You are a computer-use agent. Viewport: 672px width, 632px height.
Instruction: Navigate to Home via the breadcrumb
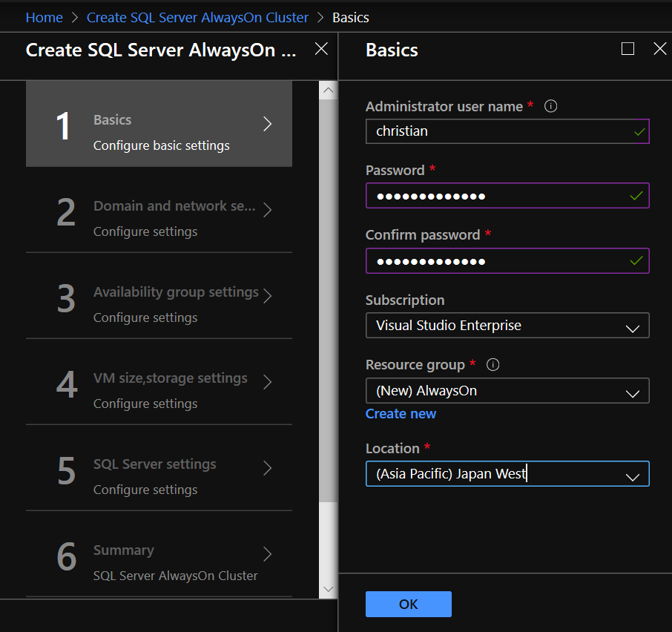coord(44,17)
